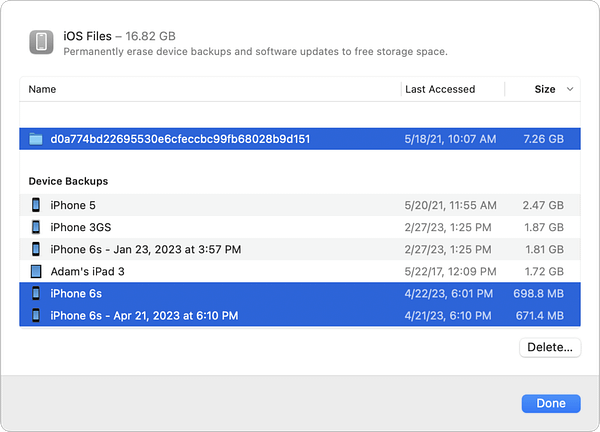Viewport: 600px width, 432px height.
Task: Click the 1.81 GB size cell
Action: pos(543,249)
